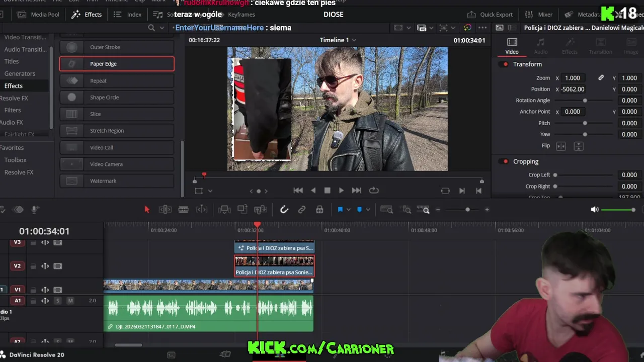644x362 pixels.
Task: Toggle the Zoom X/Y link icon
Action: [601, 78]
